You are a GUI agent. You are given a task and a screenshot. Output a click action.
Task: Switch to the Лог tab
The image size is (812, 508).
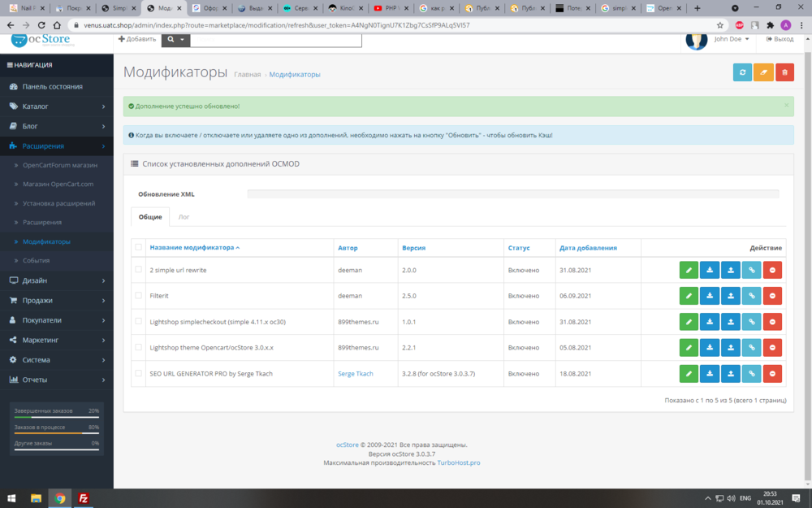click(184, 217)
